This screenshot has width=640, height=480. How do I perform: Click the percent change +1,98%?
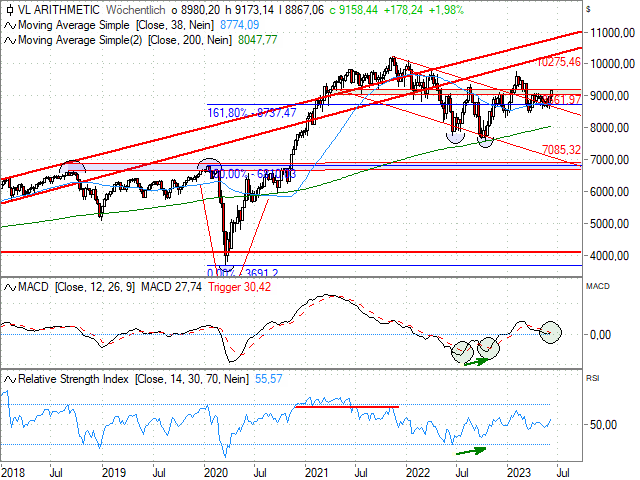446,10
